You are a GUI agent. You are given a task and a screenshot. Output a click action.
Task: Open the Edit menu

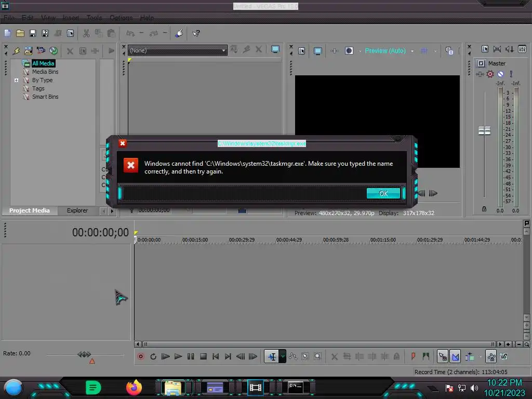[x=28, y=18]
